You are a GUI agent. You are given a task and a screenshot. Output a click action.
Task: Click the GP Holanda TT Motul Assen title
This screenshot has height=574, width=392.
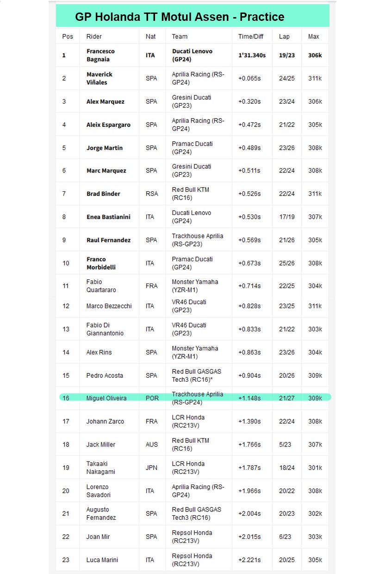point(180,17)
